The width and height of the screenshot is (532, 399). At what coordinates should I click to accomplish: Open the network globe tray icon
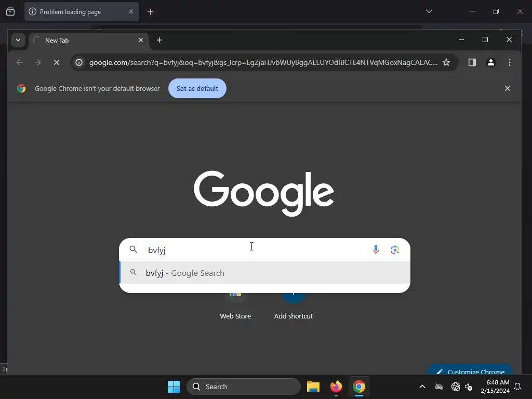point(455,387)
